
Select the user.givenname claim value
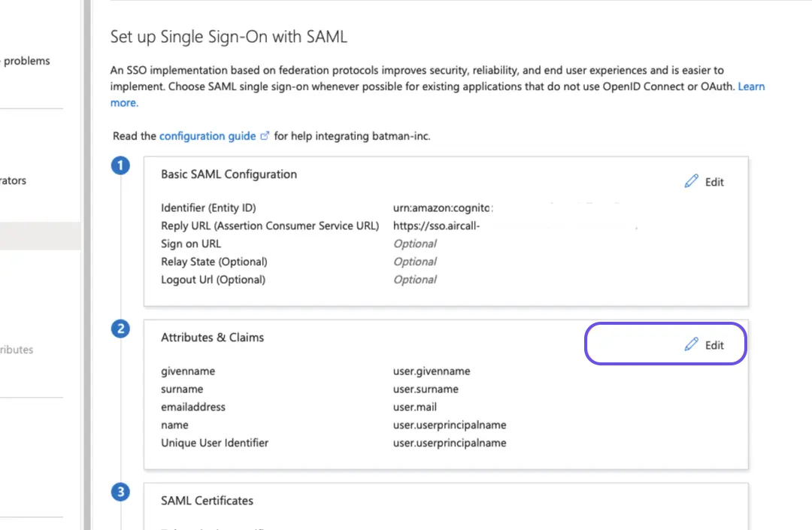432,371
